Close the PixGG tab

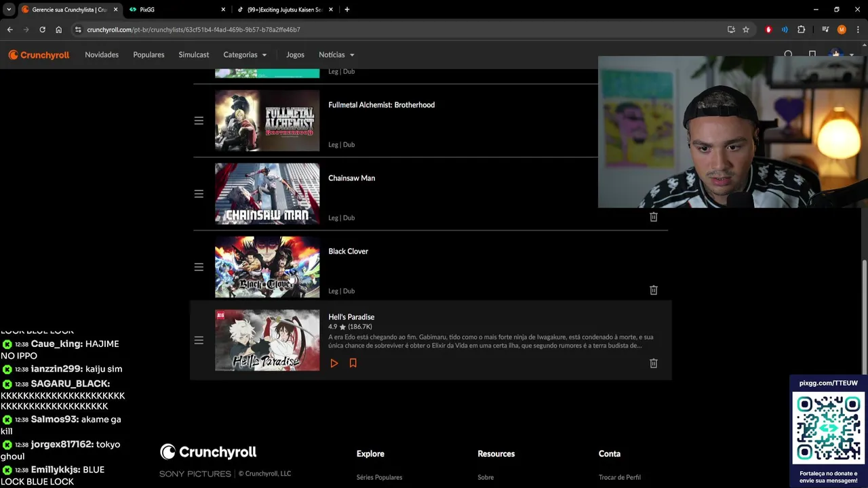tap(224, 9)
